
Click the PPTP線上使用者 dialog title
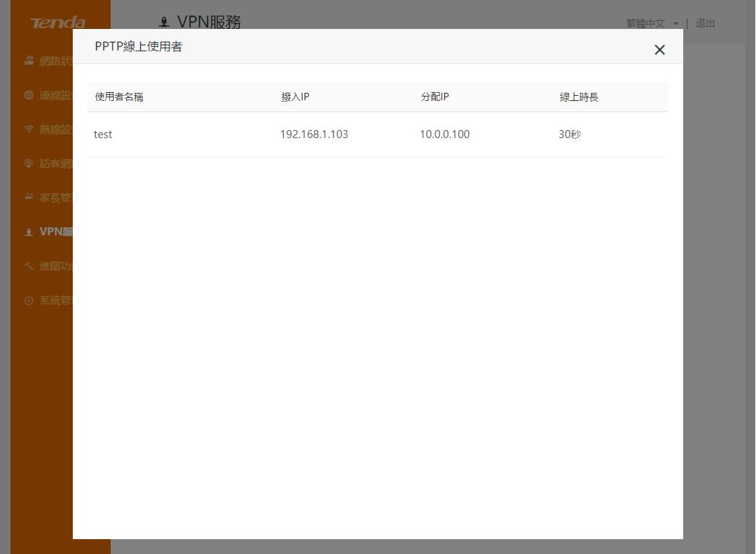138,46
